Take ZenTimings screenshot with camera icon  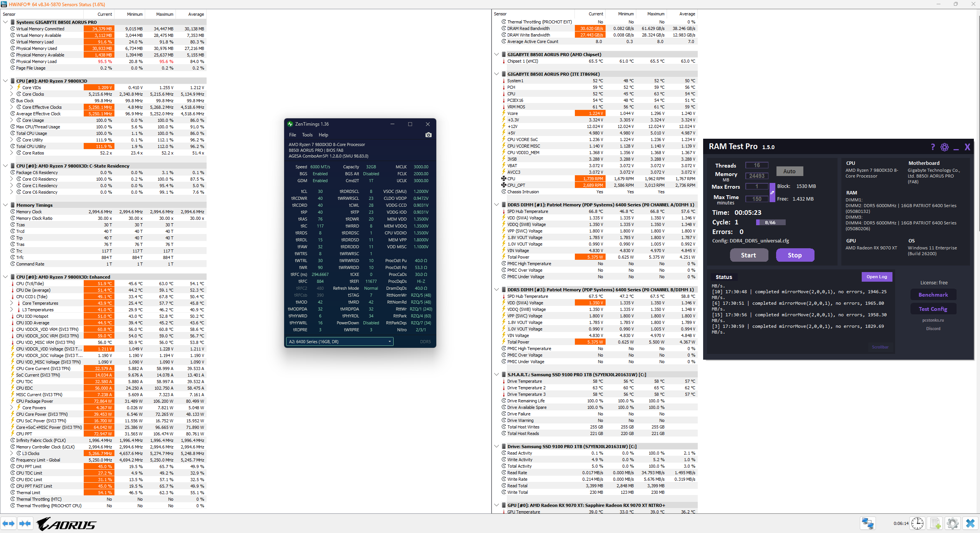(429, 135)
